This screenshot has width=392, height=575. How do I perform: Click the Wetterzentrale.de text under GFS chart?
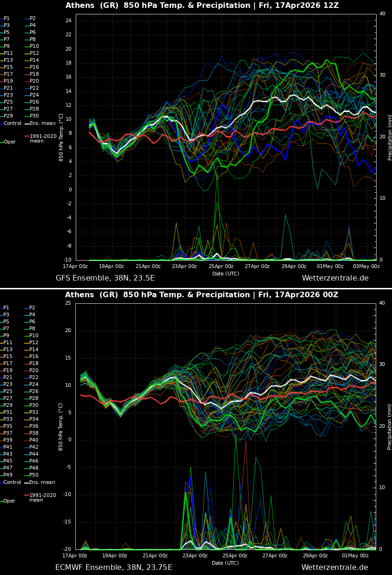click(x=335, y=278)
